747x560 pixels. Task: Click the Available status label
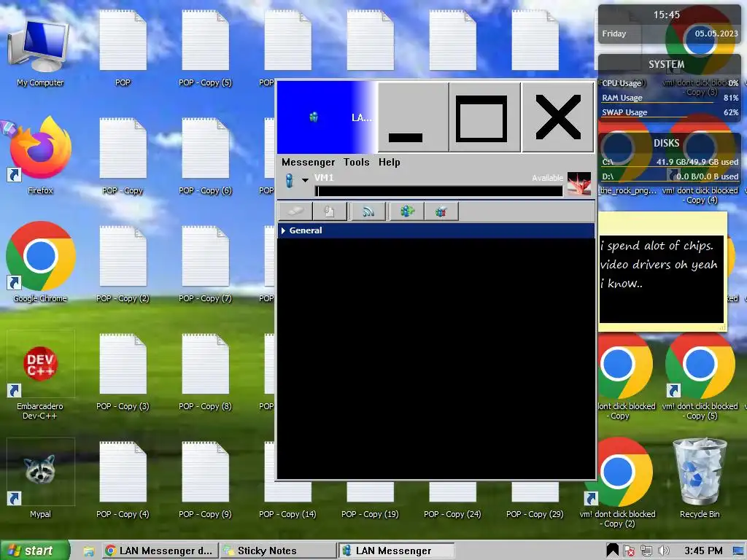[x=547, y=178]
